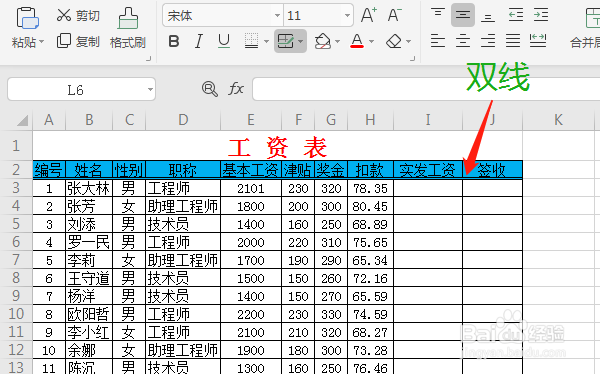The image size is (600, 374).
Task: Click the Cut (剪切) scissors button
Action: click(x=78, y=15)
